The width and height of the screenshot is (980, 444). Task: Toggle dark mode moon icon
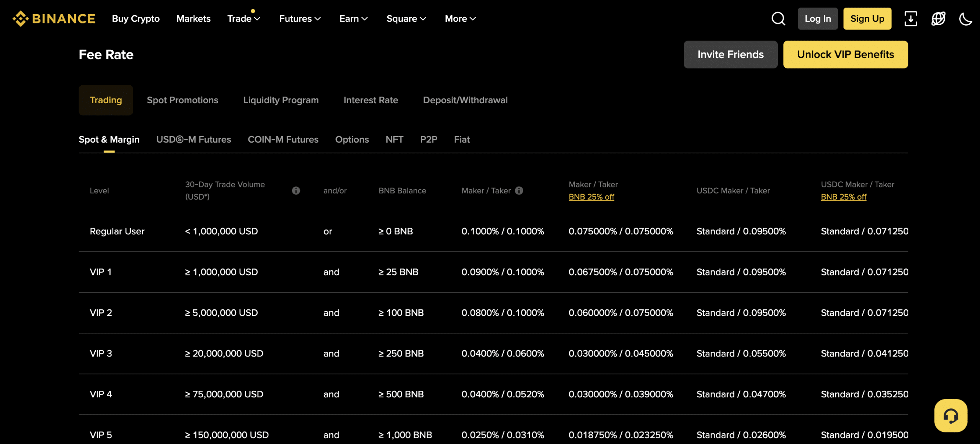965,18
